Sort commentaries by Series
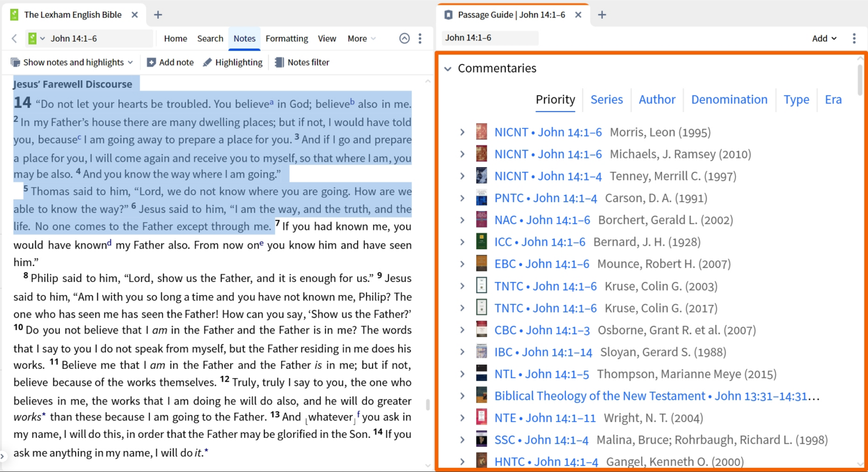Viewport: 868px width, 472px height. [606, 99]
